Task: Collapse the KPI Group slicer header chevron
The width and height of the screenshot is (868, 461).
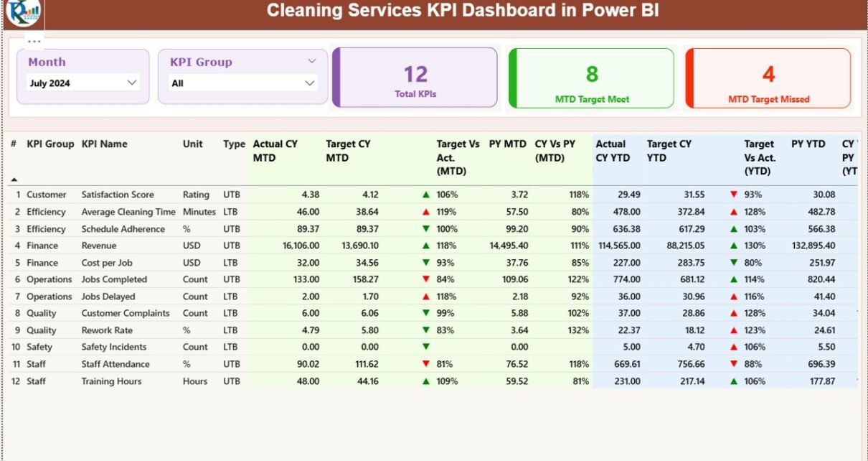Action: click(312, 62)
